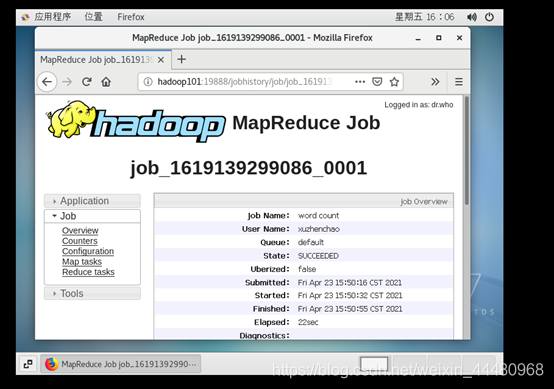Click the job_1619139299086_0001 heading
The image size is (554, 389).
pos(249,167)
